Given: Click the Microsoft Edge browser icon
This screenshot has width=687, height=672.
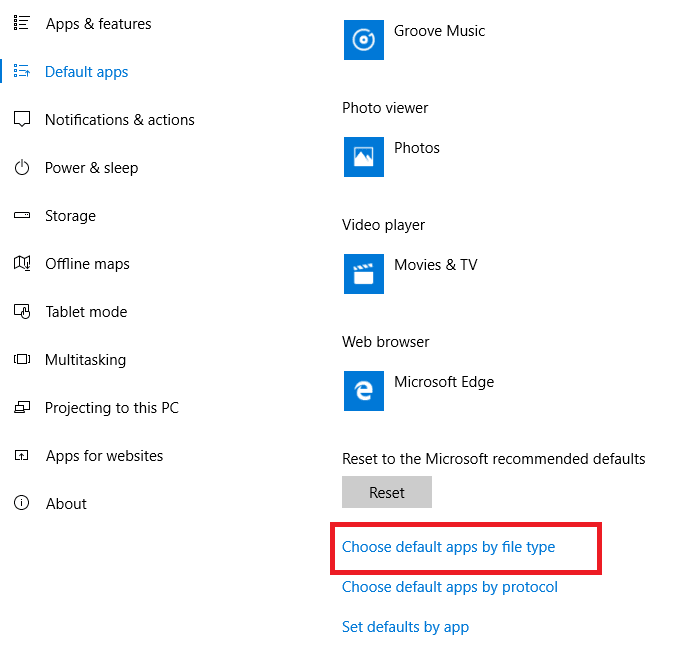Looking at the screenshot, I should click(364, 391).
